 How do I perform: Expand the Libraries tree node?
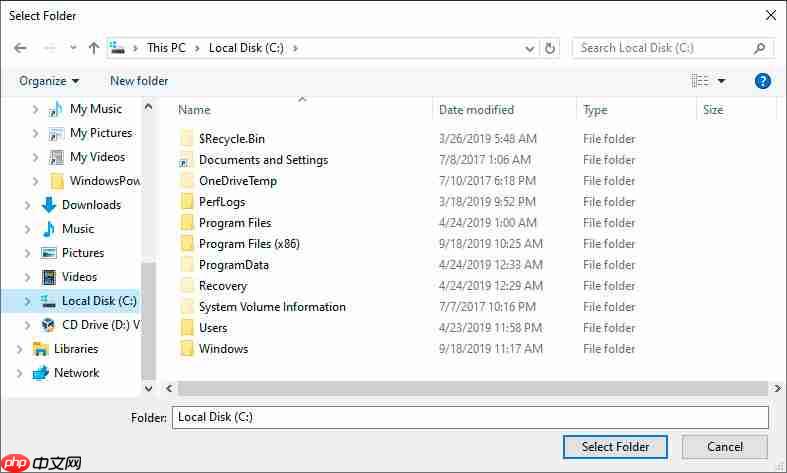pos(19,349)
